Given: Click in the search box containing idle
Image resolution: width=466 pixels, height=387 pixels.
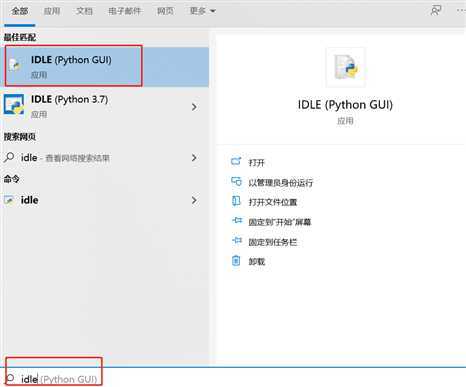Looking at the screenshot, I should pyautogui.click(x=233, y=378).
